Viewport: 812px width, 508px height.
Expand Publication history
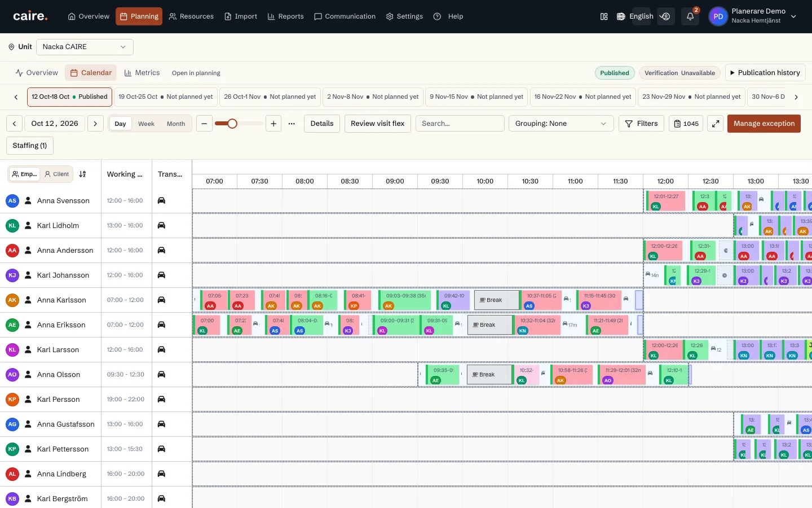point(765,73)
